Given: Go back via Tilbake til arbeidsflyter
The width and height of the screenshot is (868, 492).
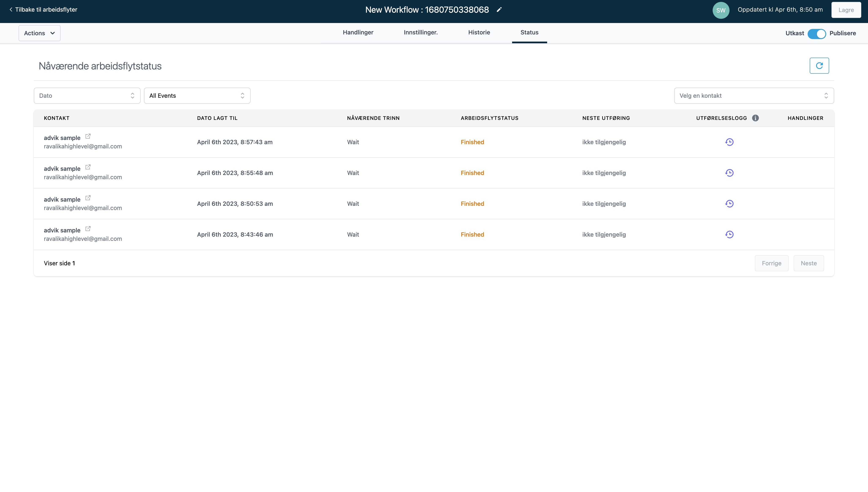Looking at the screenshot, I should [x=43, y=9].
